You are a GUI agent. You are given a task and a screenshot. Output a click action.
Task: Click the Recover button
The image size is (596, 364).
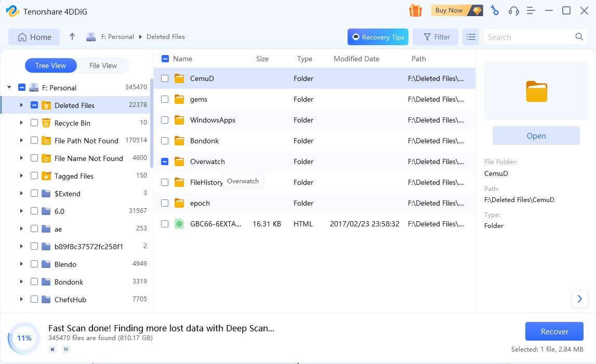(554, 331)
